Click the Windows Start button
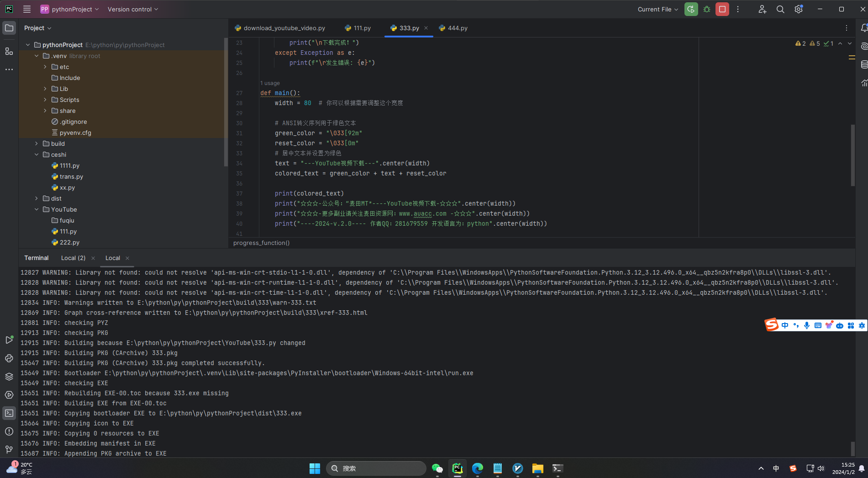868x478 pixels. [315, 468]
